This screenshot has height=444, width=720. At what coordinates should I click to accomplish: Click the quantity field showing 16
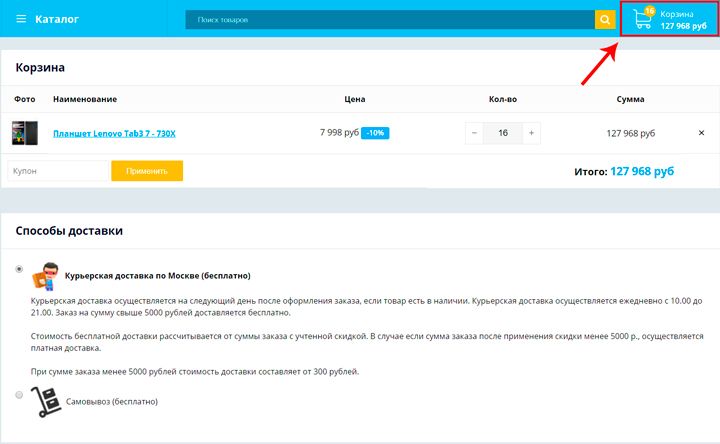(502, 133)
